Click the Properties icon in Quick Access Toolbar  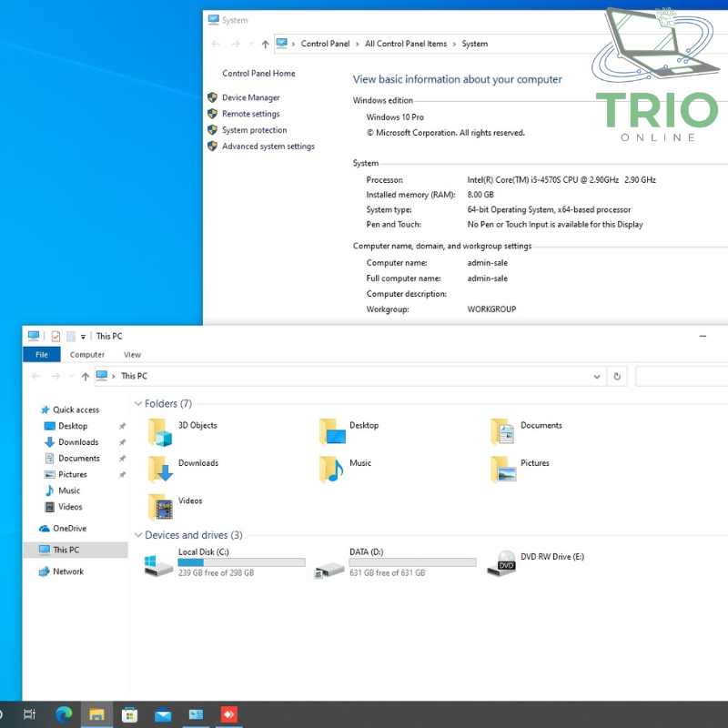click(56, 336)
